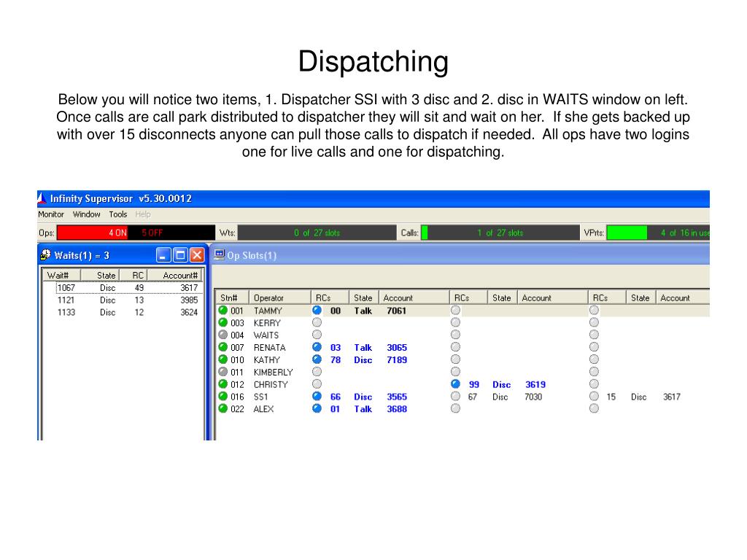This screenshot has height=560, width=747.
Task: Click RENATA's blue first-slot call indicator
Action: (317, 347)
